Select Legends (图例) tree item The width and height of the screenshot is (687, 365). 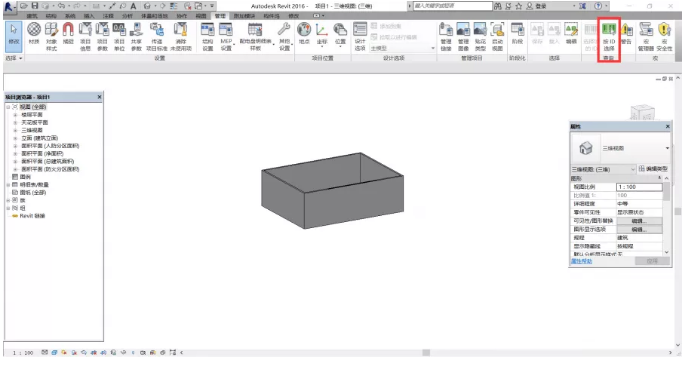click(x=25, y=177)
